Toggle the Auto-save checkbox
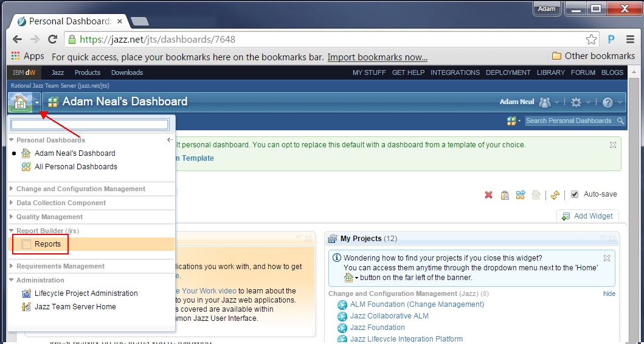Viewport: 644px width, 344px height. [x=575, y=194]
